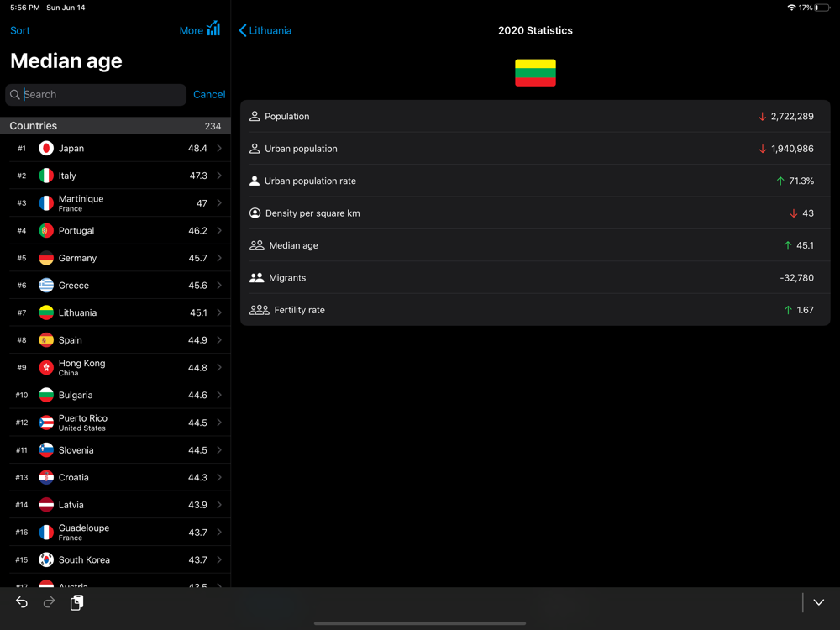
Task: Tap the redo arrow icon
Action: pyautogui.click(x=49, y=602)
